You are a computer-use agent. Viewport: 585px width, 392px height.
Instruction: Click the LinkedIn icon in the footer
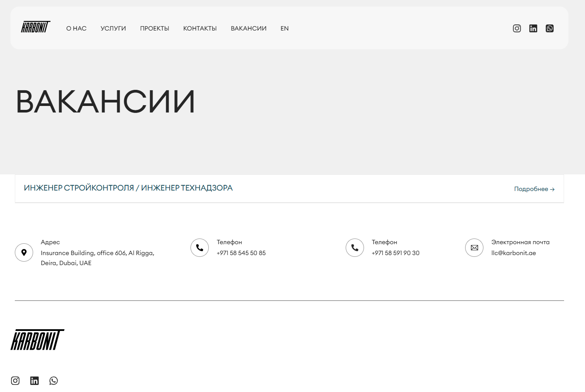pos(34,381)
